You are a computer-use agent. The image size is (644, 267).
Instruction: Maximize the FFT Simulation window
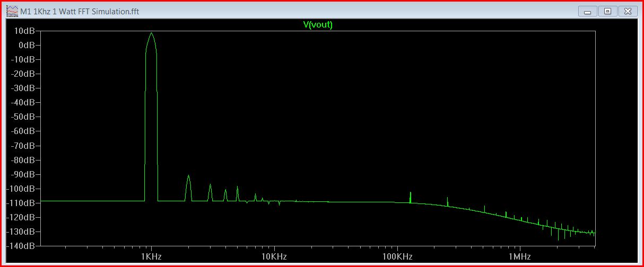[608, 11]
